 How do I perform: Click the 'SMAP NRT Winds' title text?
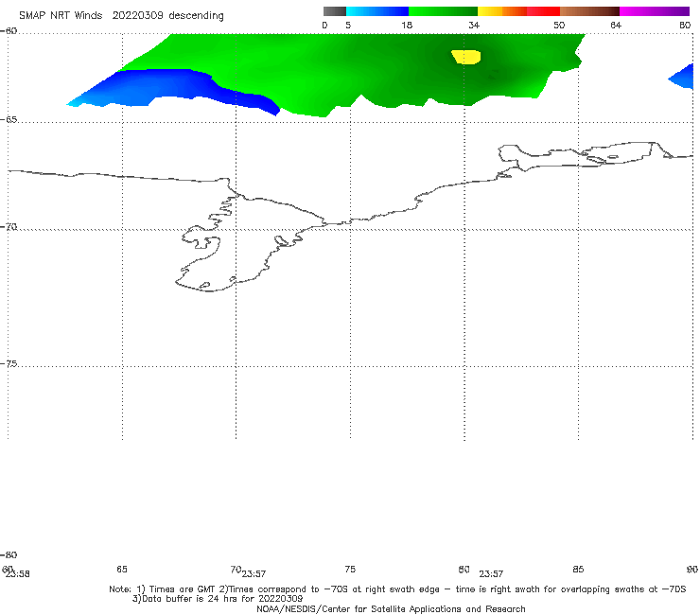61,16
